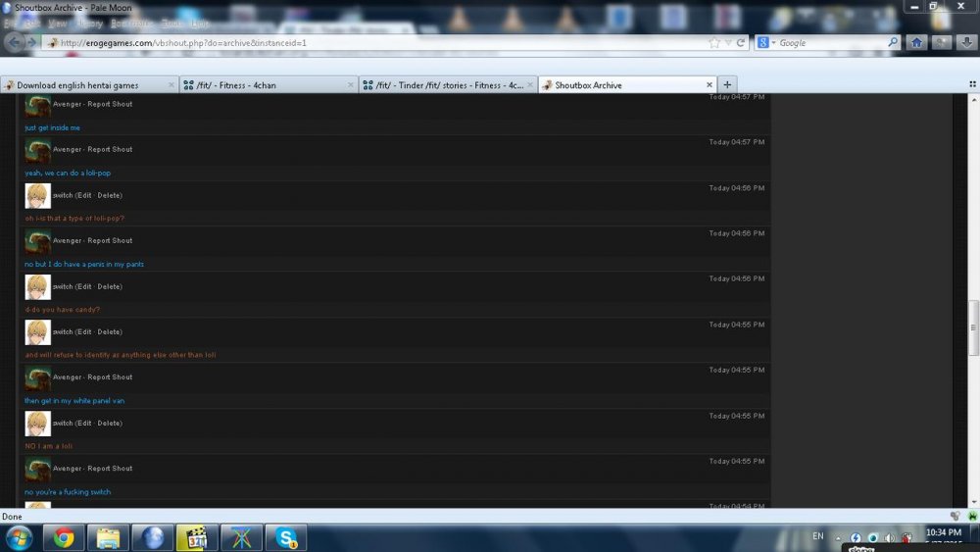
Task: Click Report Shout in the topmost shout row
Action: 110,104
